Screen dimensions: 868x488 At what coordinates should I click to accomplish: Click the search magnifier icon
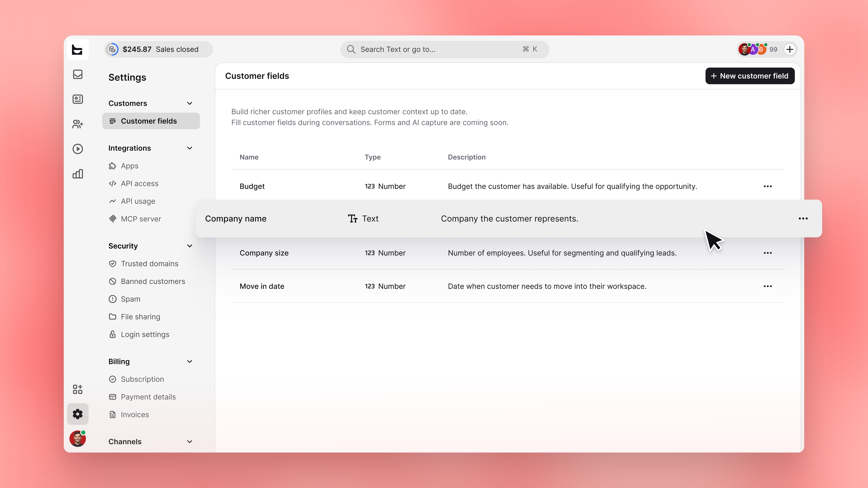coord(351,49)
